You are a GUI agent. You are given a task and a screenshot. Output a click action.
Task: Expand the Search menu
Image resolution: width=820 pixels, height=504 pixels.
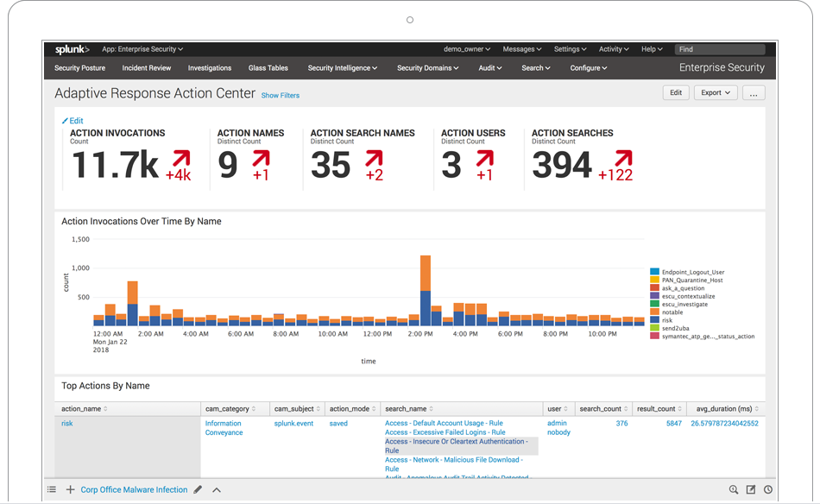535,68
